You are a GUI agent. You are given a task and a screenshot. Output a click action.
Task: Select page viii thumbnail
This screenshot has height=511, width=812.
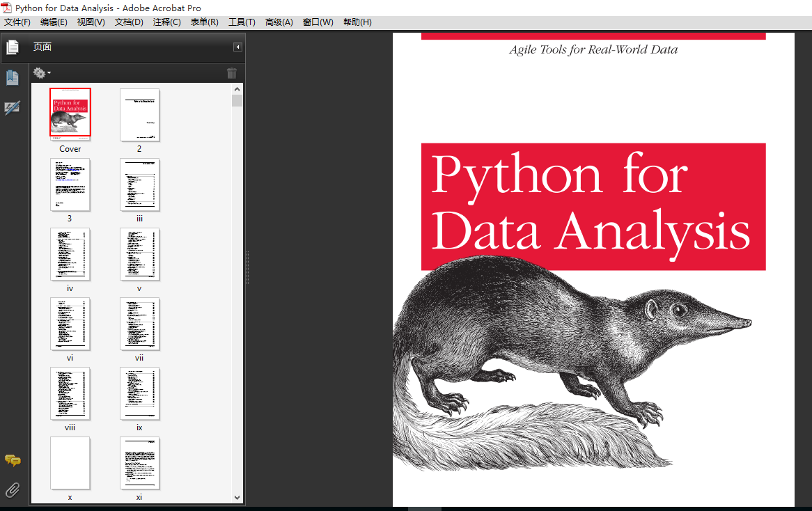coord(70,393)
